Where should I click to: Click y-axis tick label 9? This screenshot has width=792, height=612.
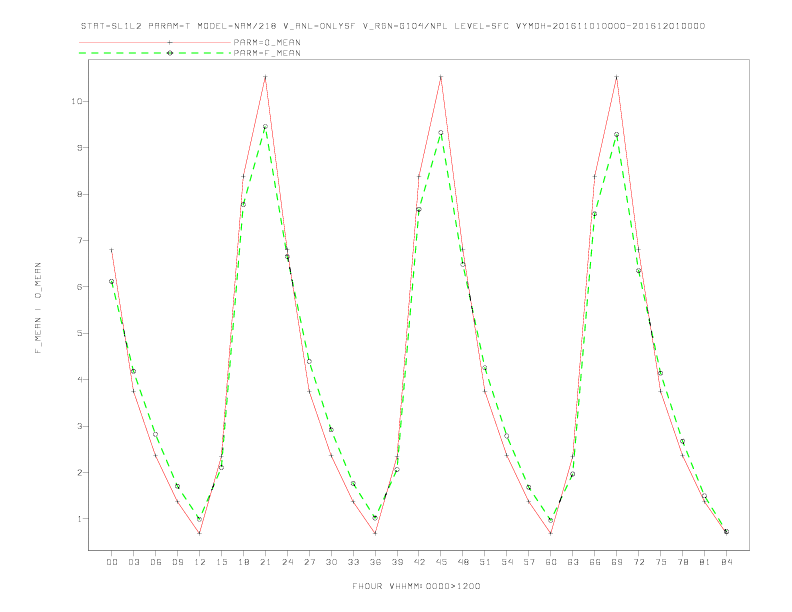tap(79, 147)
